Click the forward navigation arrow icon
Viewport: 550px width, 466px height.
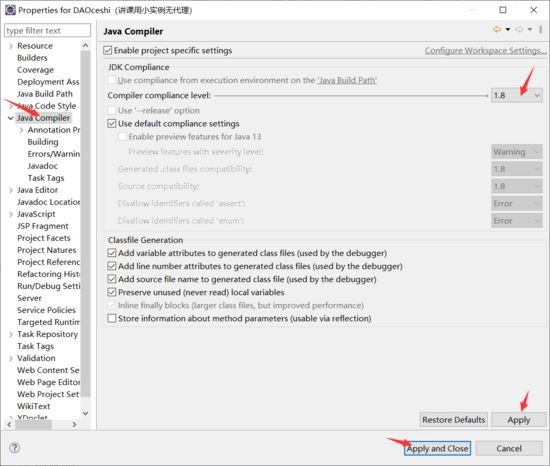(519, 29)
